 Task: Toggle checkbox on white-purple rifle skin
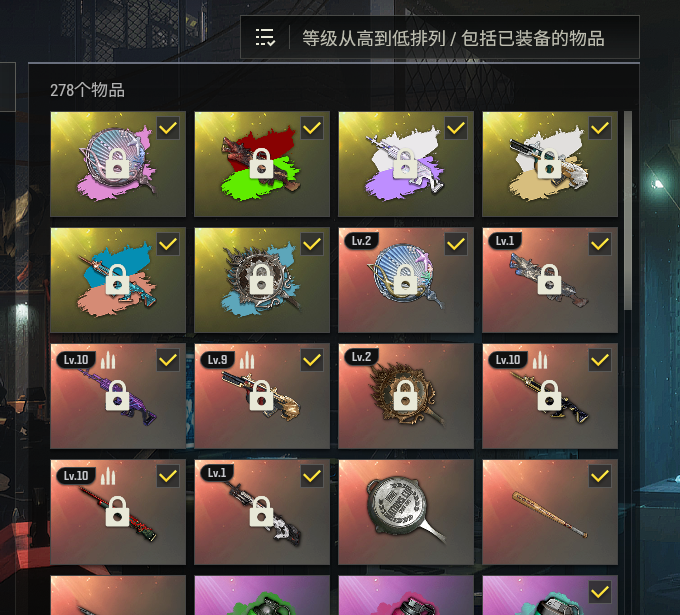[456, 128]
